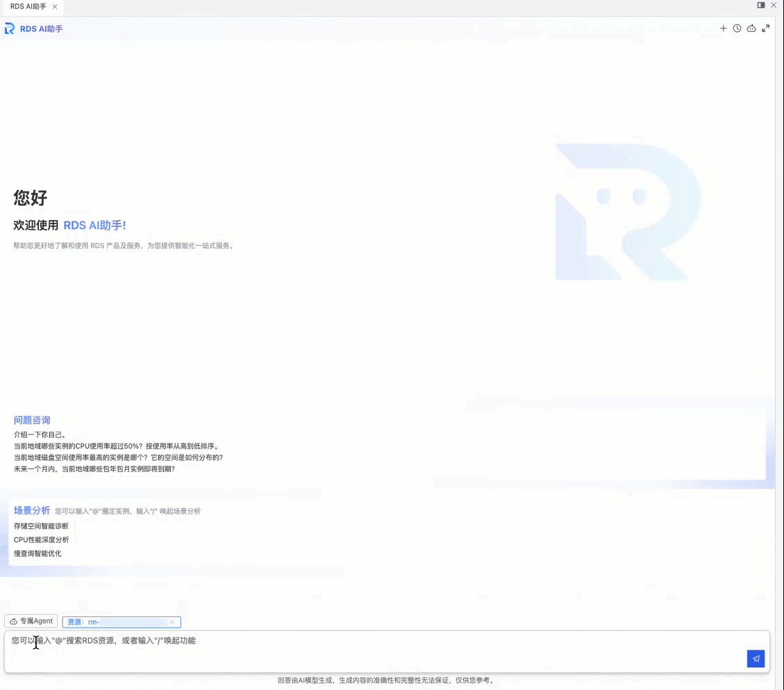This screenshot has width=784, height=690.
Task: Click the RDS AI助手 header title
Action: click(42, 28)
